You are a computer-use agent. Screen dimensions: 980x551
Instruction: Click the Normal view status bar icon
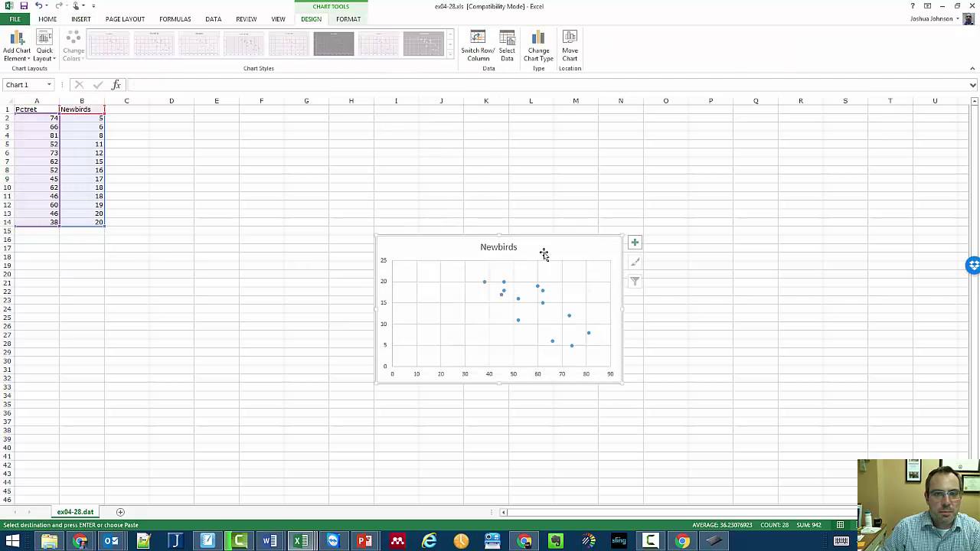pyautogui.click(x=840, y=525)
